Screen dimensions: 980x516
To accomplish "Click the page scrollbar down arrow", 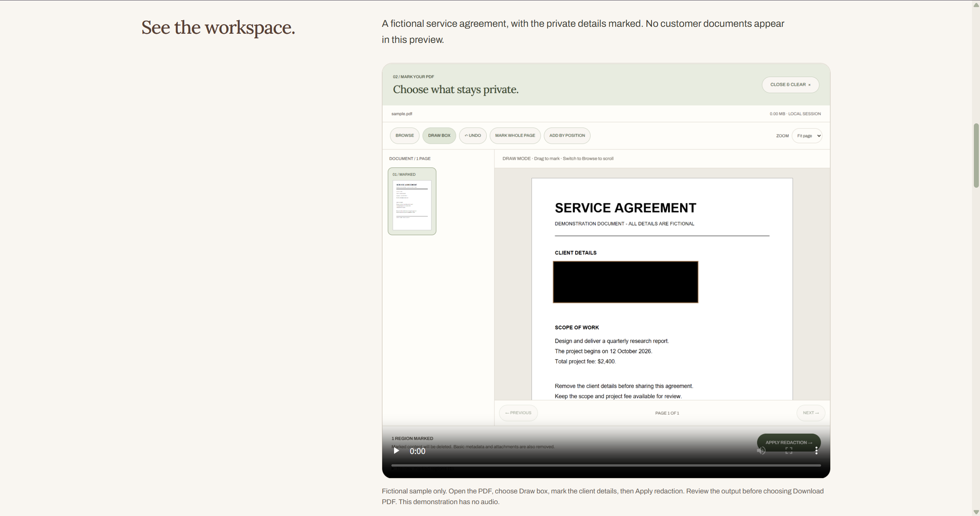I will [976, 512].
